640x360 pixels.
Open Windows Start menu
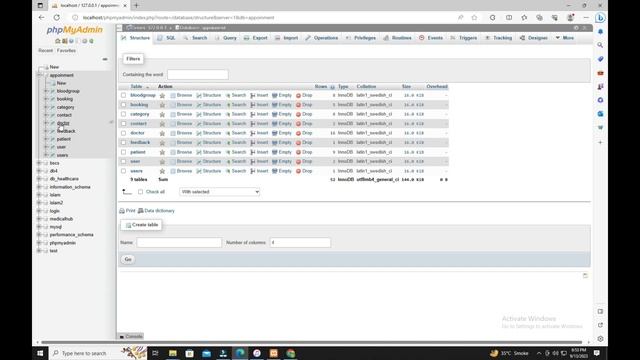[x=40, y=353]
